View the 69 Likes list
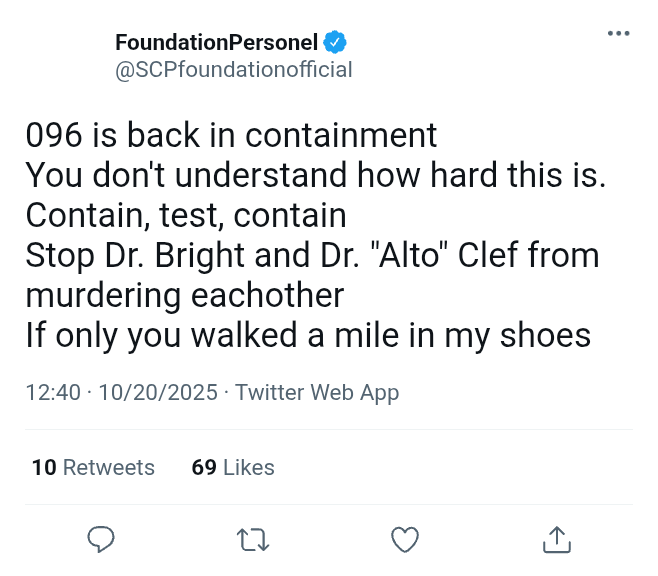The height and width of the screenshot is (576, 658). [x=233, y=467]
